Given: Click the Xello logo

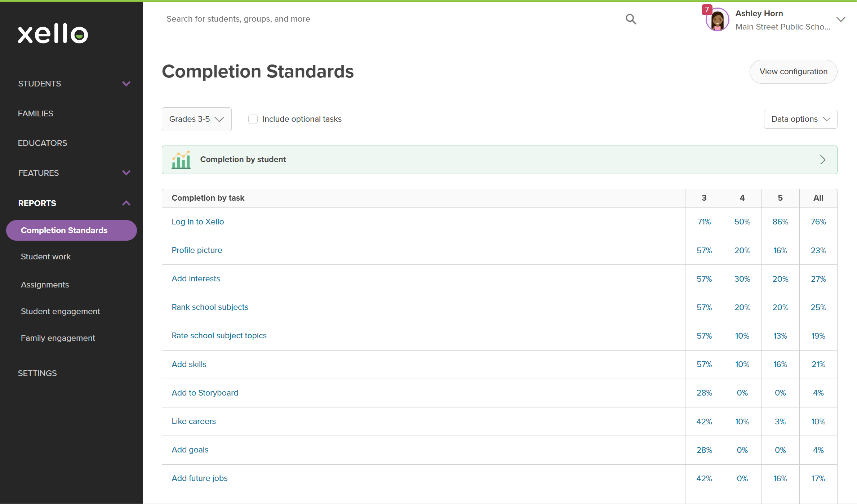Looking at the screenshot, I should [53, 34].
